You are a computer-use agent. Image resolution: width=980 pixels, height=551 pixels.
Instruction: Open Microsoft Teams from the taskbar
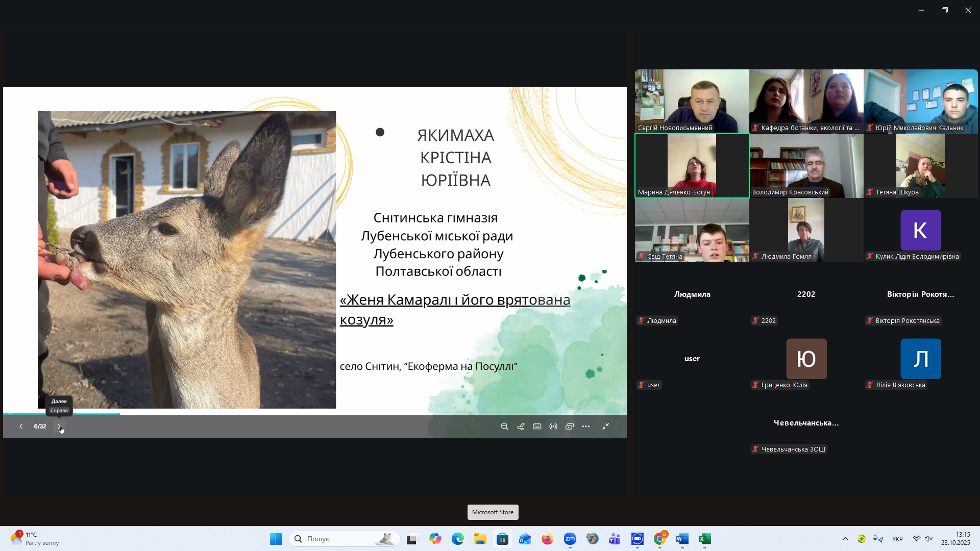click(x=615, y=539)
